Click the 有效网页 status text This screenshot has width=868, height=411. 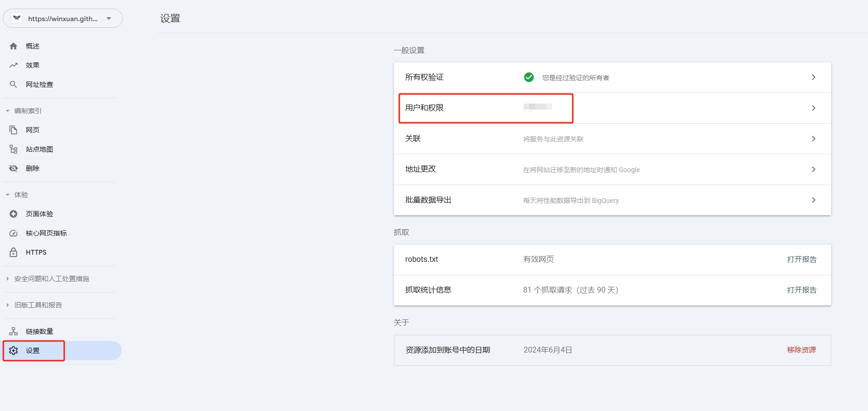click(538, 259)
